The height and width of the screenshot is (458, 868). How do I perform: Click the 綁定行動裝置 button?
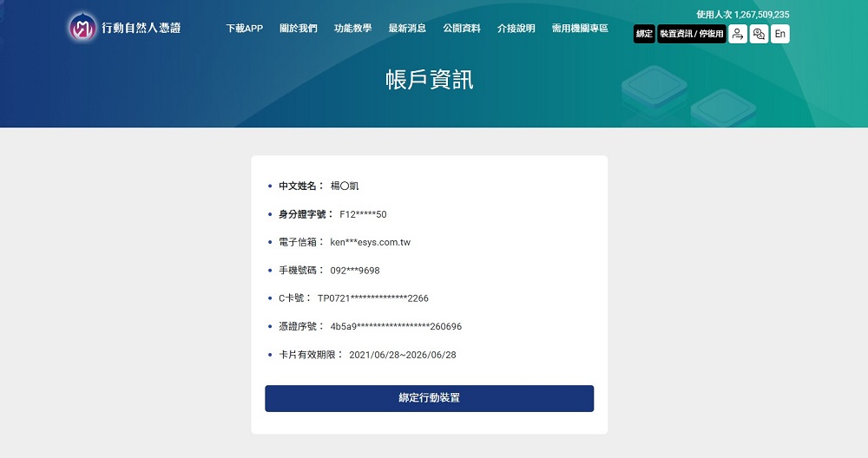point(429,398)
